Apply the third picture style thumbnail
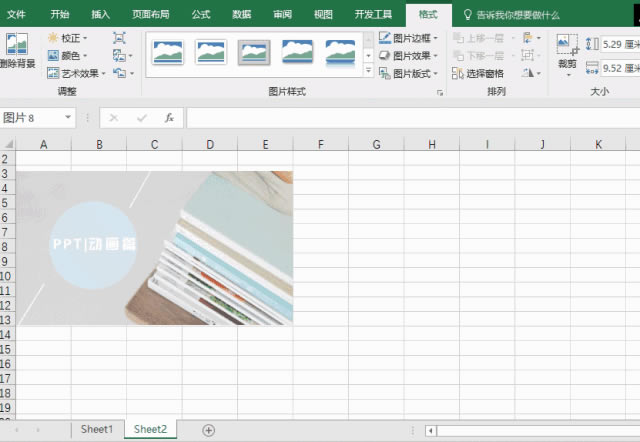640x442 pixels. click(x=254, y=53)
